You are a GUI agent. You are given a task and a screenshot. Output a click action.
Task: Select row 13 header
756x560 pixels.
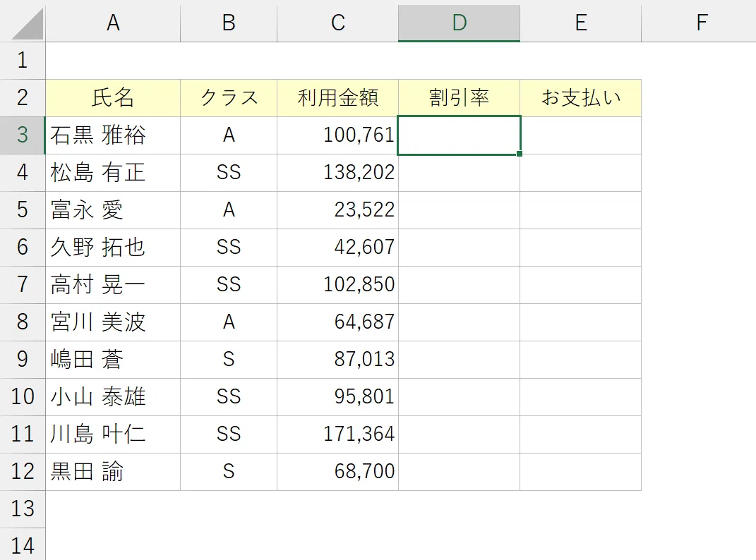pyautogui.click(x=22, y=509)
